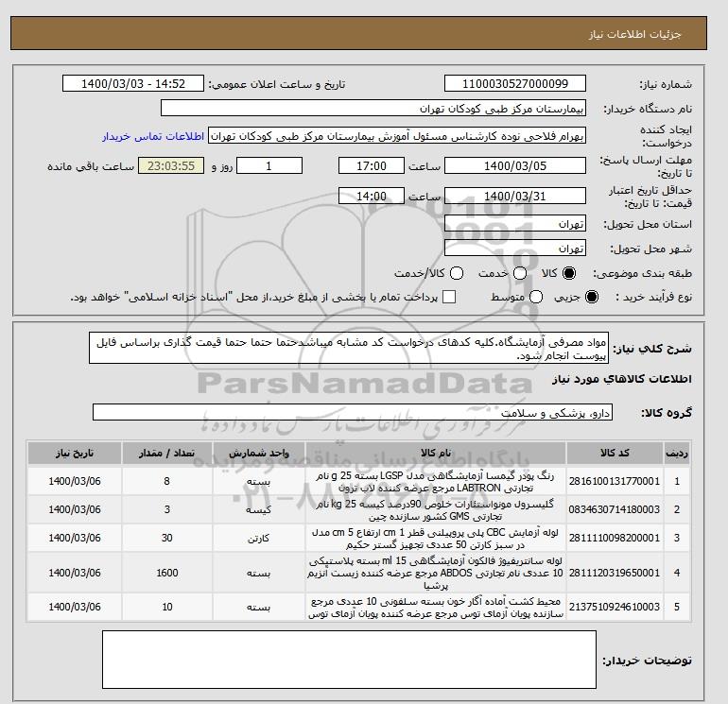Click need date 1400/03/06 in row 5
This screenshot has height=704, width=728.
75,607
